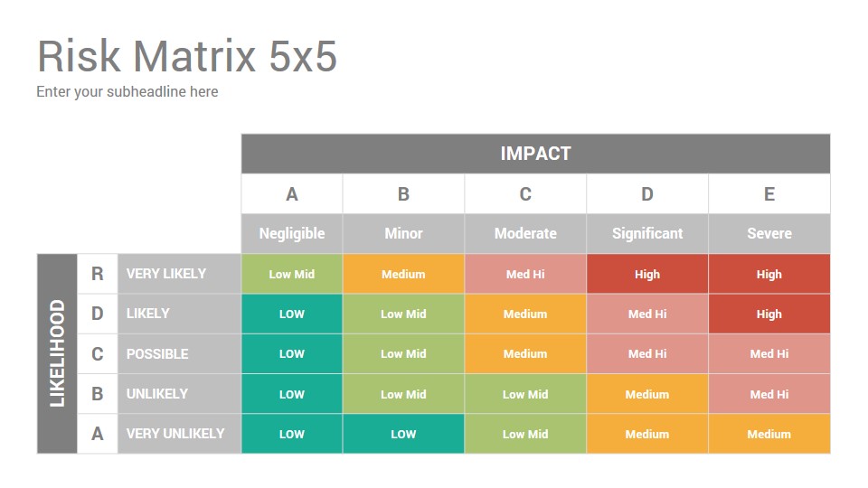Click the 'Enter your subheadline here' text
This screenshot has height=488, width=868.
(x=127, y=92)
